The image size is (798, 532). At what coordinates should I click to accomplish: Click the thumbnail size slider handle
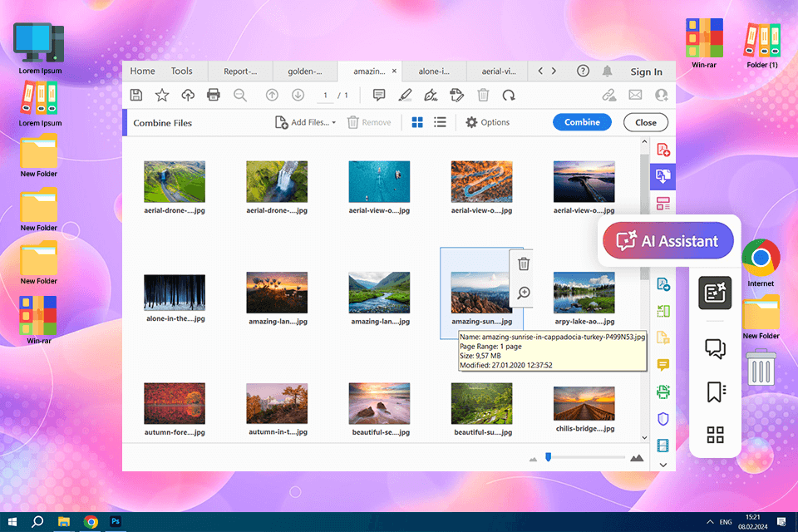(x=548, y=456)
